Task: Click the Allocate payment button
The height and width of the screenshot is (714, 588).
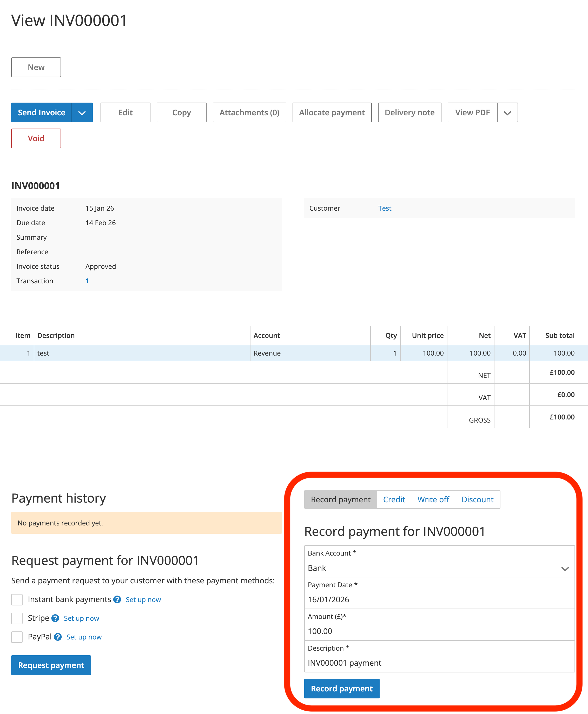Action: coord(332,113)
